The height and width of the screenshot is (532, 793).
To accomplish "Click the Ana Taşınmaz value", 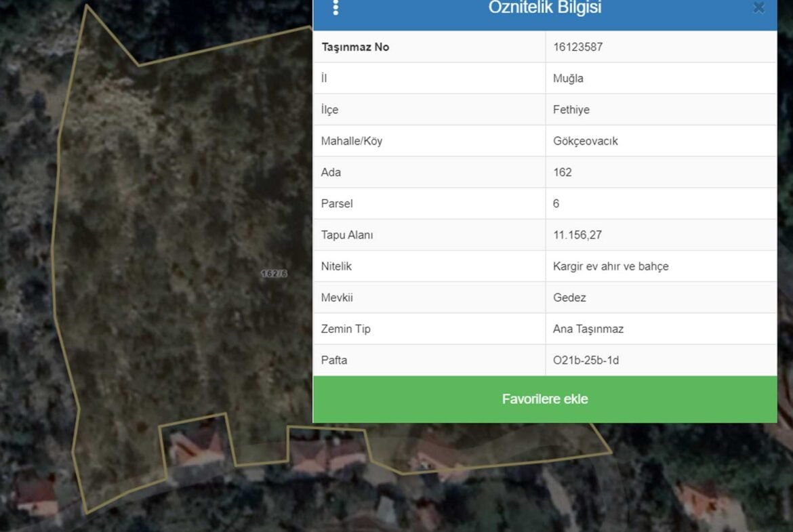I will click(x=588, y=329).
